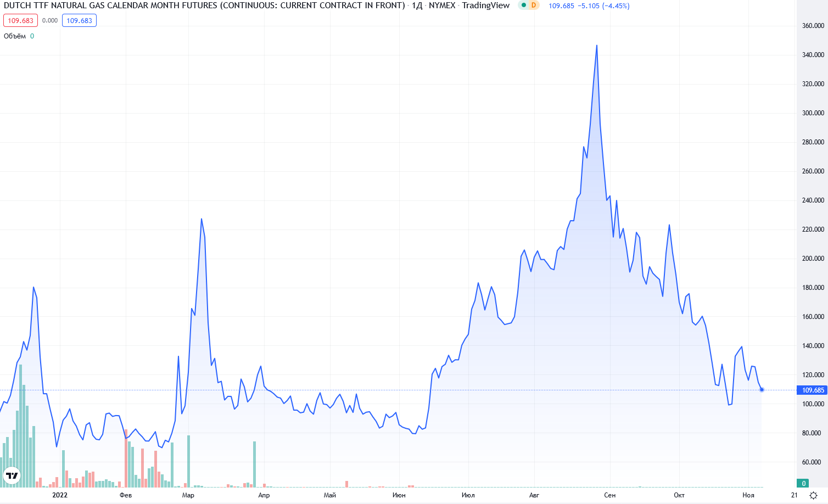Click the NYMEX exchange label

point(442,5)
